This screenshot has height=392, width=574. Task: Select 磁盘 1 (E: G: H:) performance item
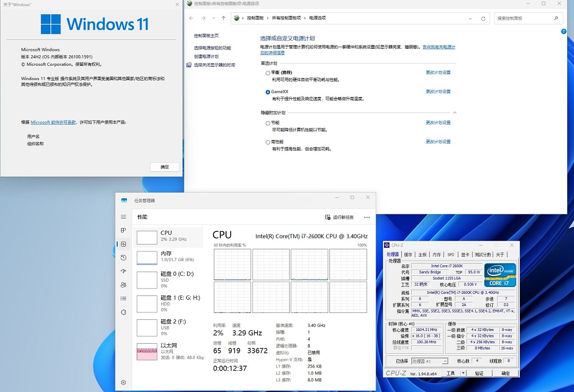point(168,304)
